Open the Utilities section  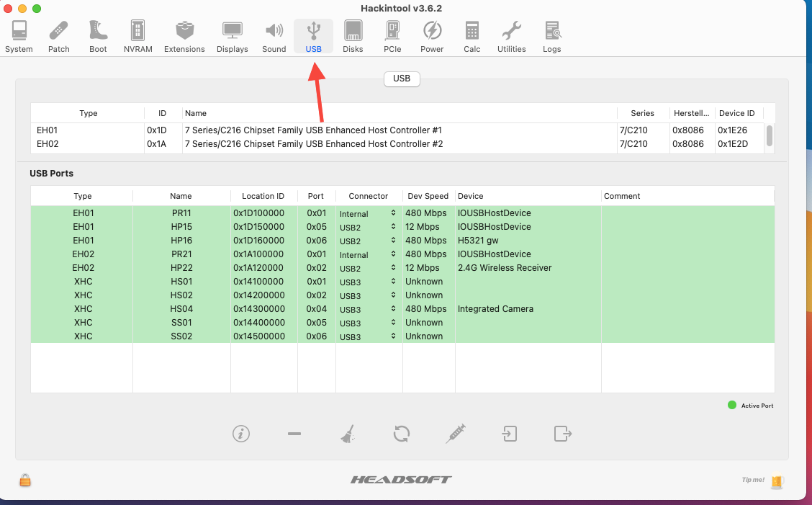coord(512,37)
